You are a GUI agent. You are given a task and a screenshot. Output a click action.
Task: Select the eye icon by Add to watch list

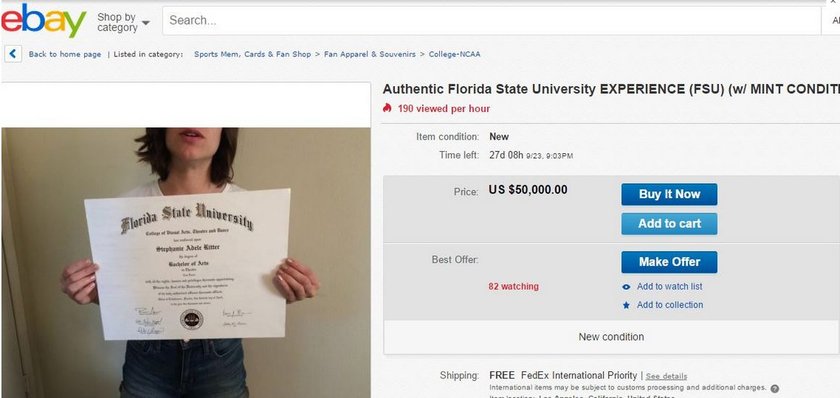coord(626,287)
